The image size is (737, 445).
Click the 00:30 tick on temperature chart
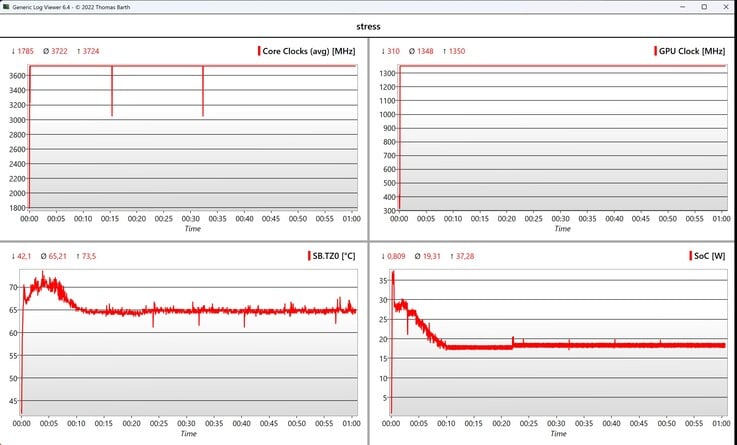pyautogui.click(x=186, y=423)
